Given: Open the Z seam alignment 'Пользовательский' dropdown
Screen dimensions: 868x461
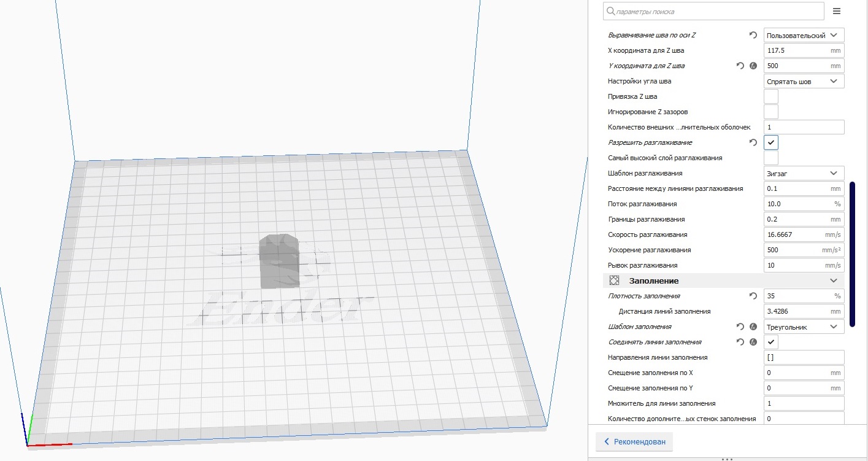Looking at the screenshot, I should 804,35.
